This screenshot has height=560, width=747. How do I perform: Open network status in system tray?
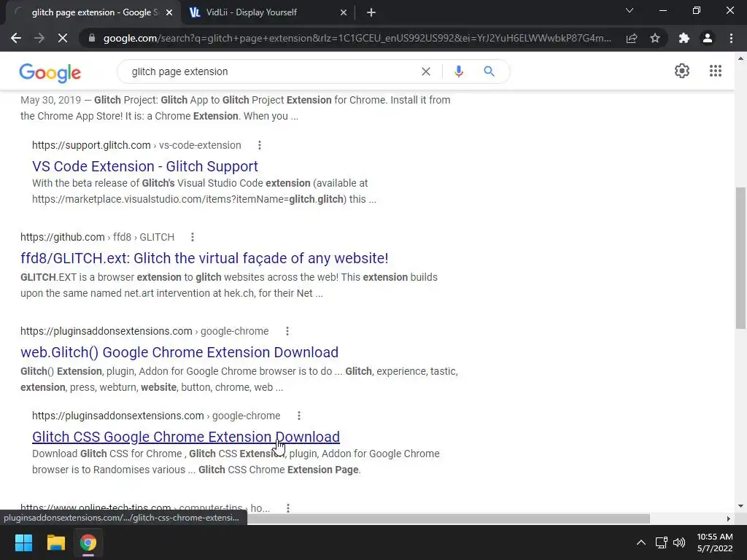(661, 542)
